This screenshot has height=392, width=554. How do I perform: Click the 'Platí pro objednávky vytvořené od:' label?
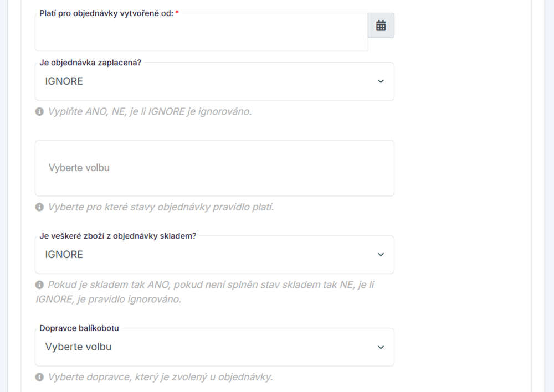click(x=106, y=13)
